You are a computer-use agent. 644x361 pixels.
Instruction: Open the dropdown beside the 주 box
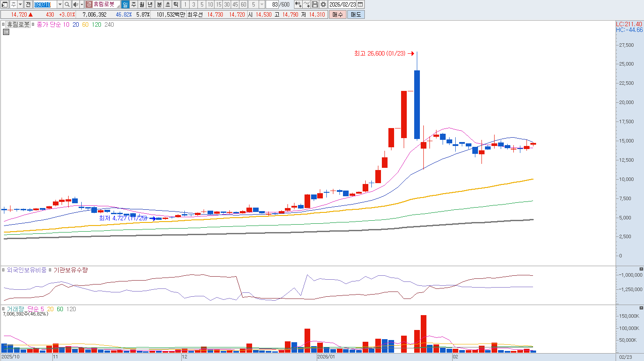pyautogui.click(x=20, y=4)
